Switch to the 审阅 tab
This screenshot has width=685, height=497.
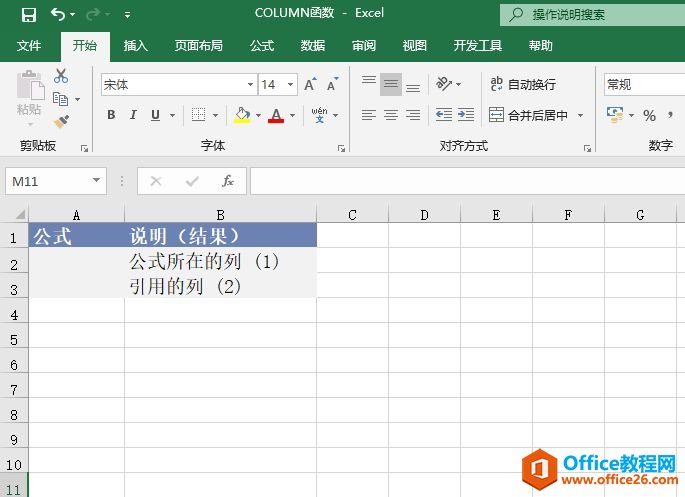point(364,45)
